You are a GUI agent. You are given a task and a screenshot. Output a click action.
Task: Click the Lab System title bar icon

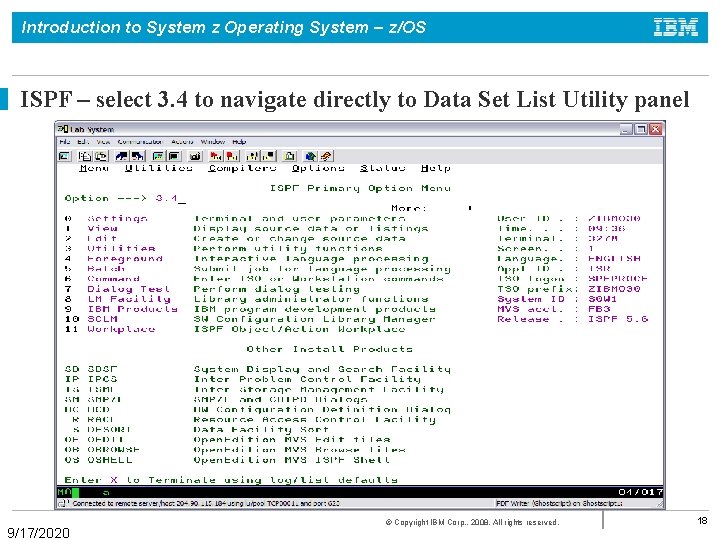[x=62, y=129]
